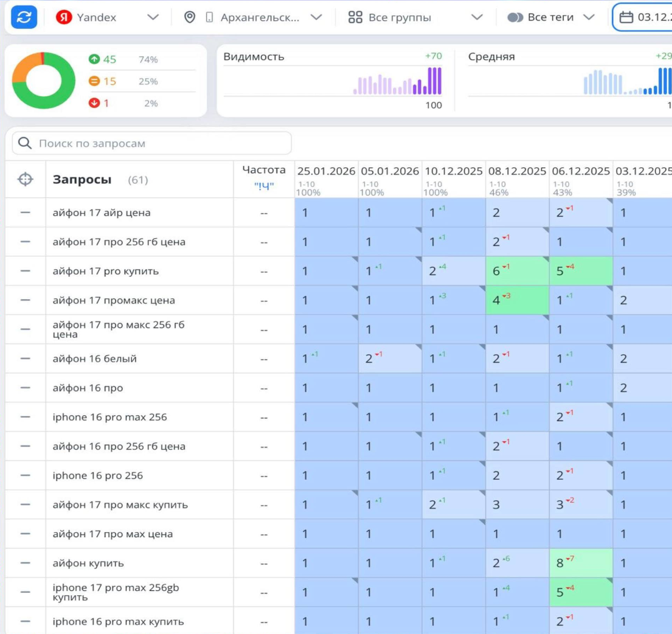Screen dimensions: 672x634
Task: Open query айфон 17 pro купить
Action: point(106,271)
